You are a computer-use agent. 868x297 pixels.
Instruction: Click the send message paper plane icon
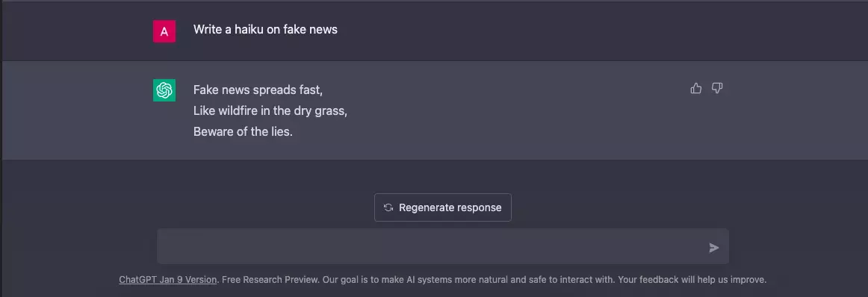(714, 248)
